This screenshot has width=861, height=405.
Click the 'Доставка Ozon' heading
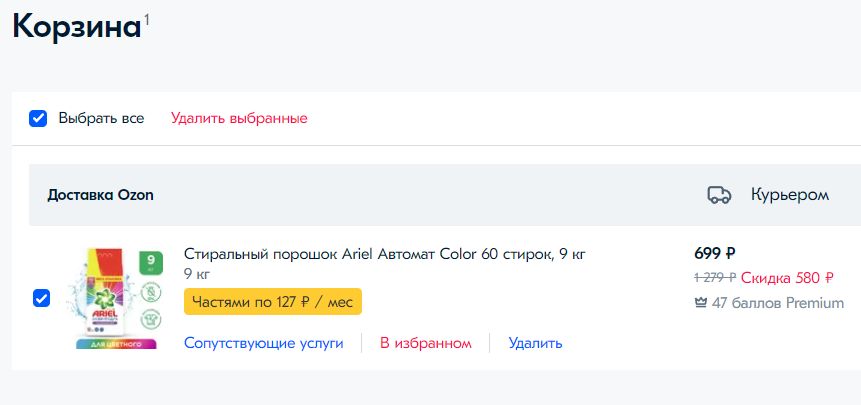pos(100,195)
